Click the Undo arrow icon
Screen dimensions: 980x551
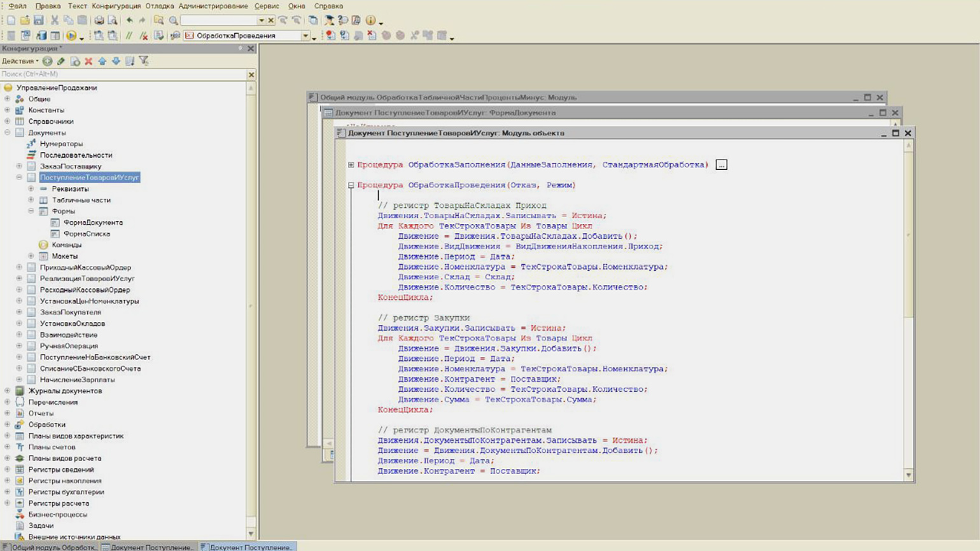click(130, 20)
